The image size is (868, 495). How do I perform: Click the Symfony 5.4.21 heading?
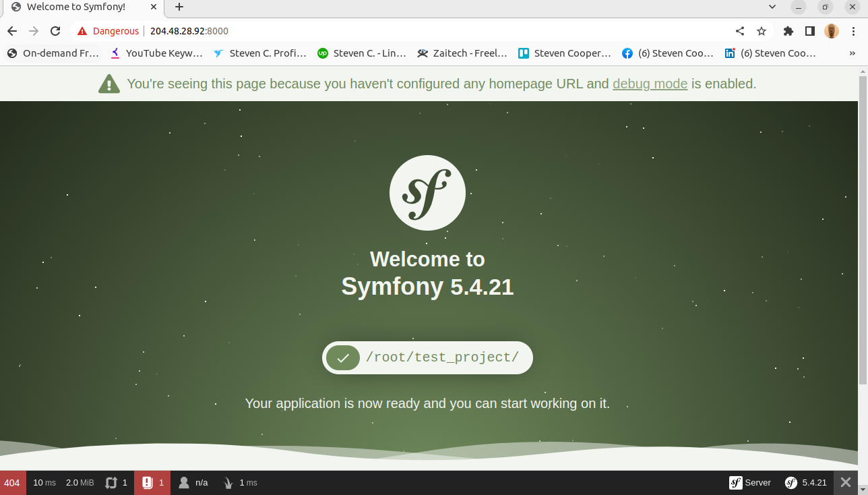pos(427,287)
